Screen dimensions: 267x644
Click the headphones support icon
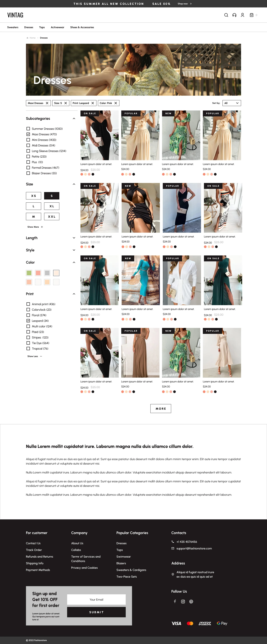[234, 15]
